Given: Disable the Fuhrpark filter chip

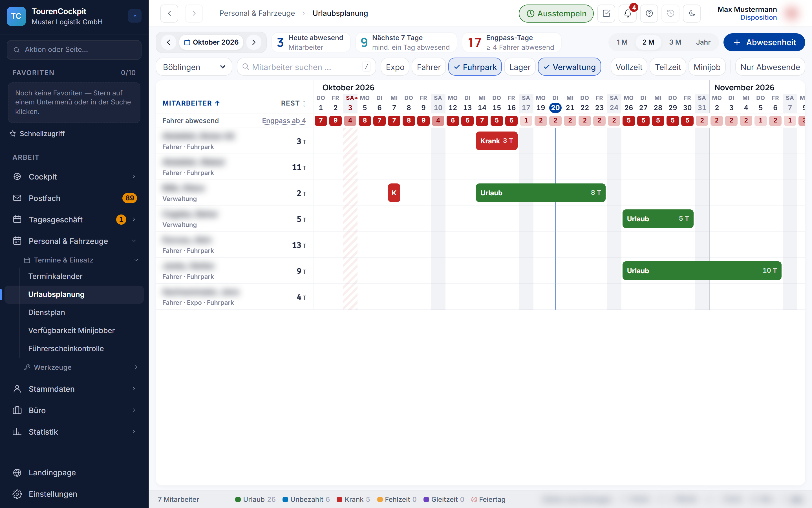Looking at the screenshot, I should point(475,67).
